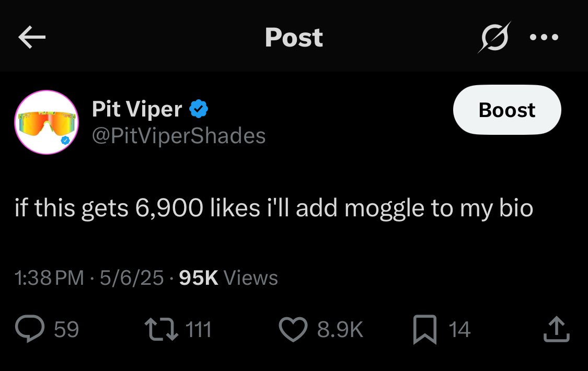The height and width of the screenshot is (371, 588).
Task: Open the 14 bookmarks count
Action: click(460, 330)
